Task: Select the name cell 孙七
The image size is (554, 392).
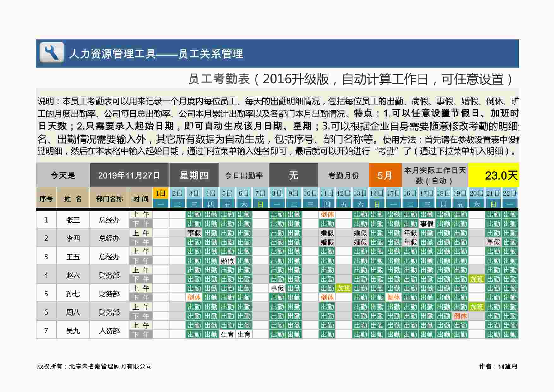Action: point(73,294)
